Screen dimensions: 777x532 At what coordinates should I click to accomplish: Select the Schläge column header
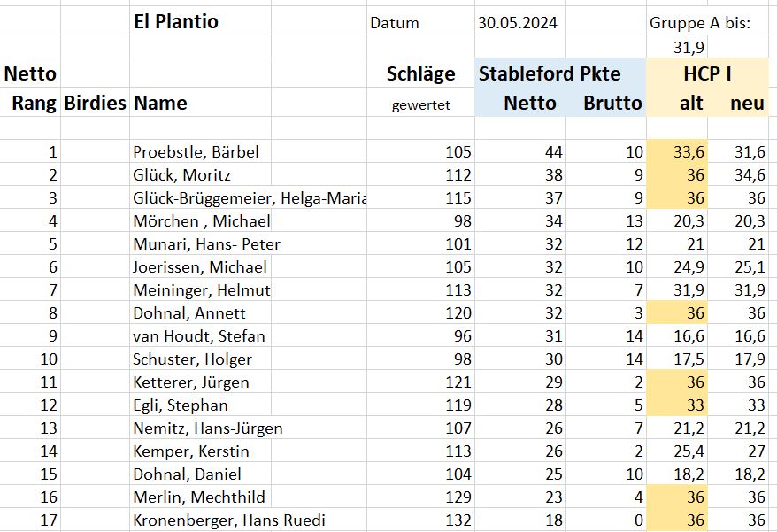click(x=420, y=73)
